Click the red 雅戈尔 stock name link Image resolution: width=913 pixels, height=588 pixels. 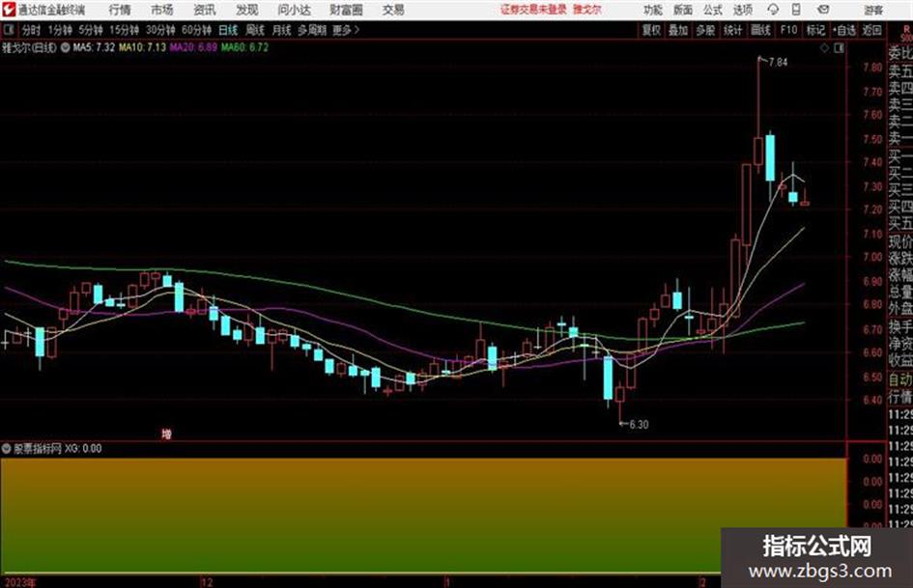pos(587,10)
